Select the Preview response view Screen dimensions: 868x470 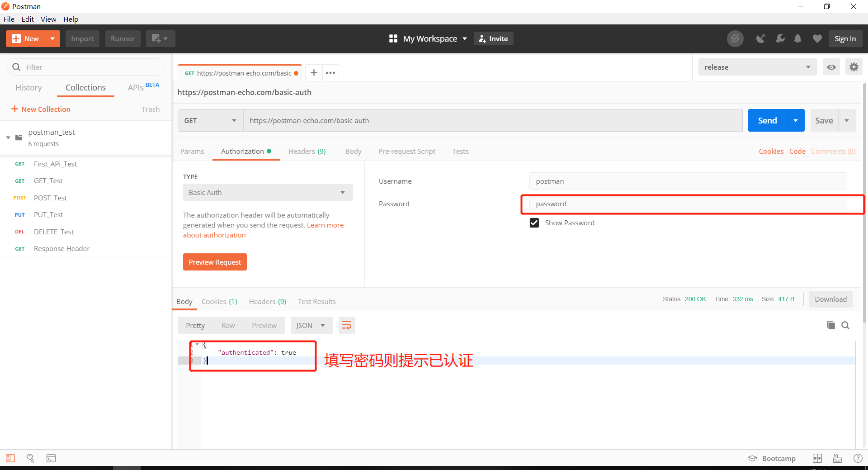point(264,326)
